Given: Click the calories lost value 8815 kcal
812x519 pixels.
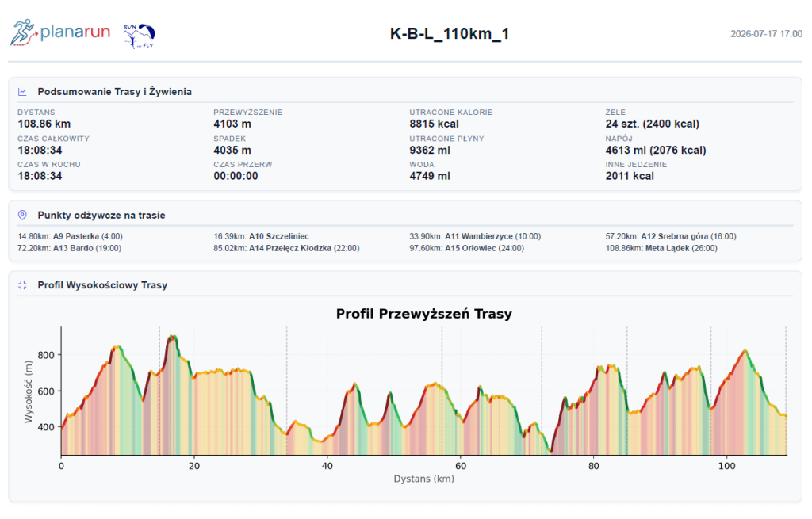Looking at the screenshot, I should tap(434, 124).
